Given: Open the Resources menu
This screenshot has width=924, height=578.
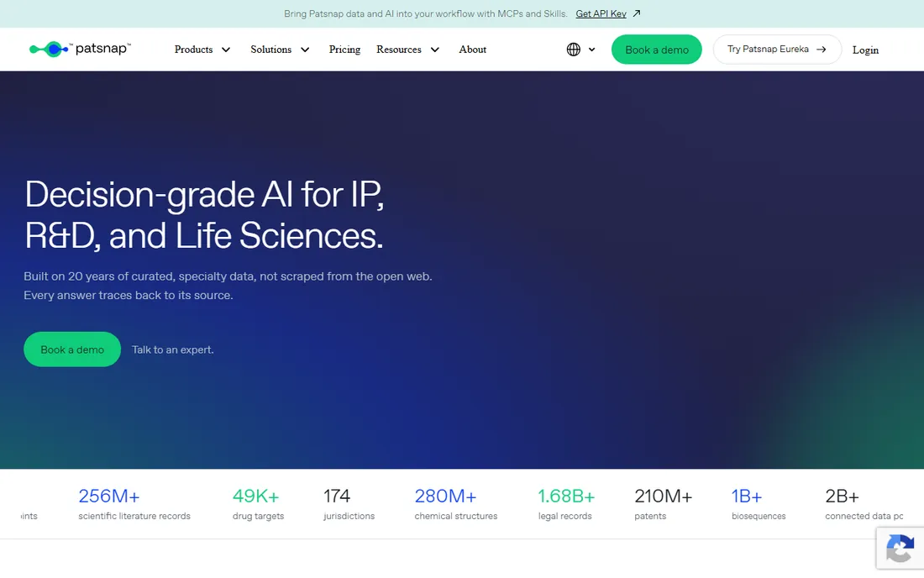Looking at the screenshot, I should click(x=399, y=50).
